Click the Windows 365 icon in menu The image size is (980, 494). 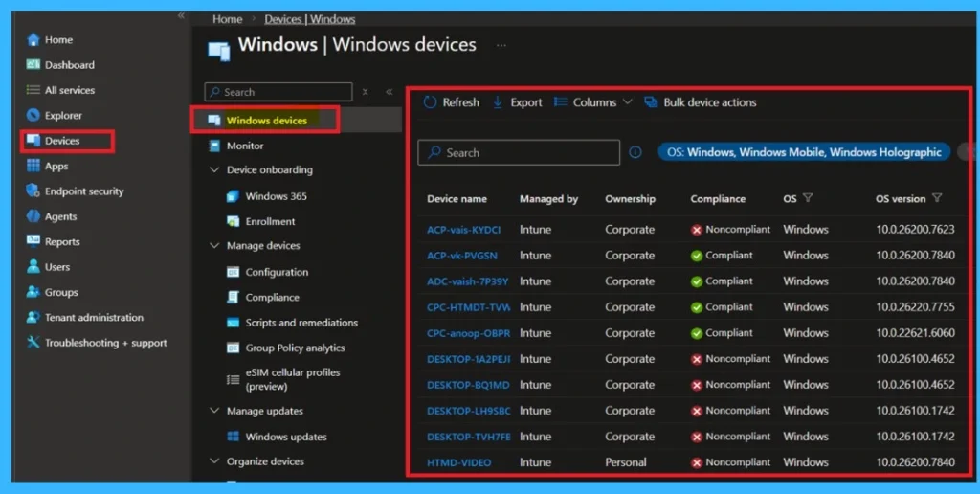pyautogui.click(x=233, y=196)
